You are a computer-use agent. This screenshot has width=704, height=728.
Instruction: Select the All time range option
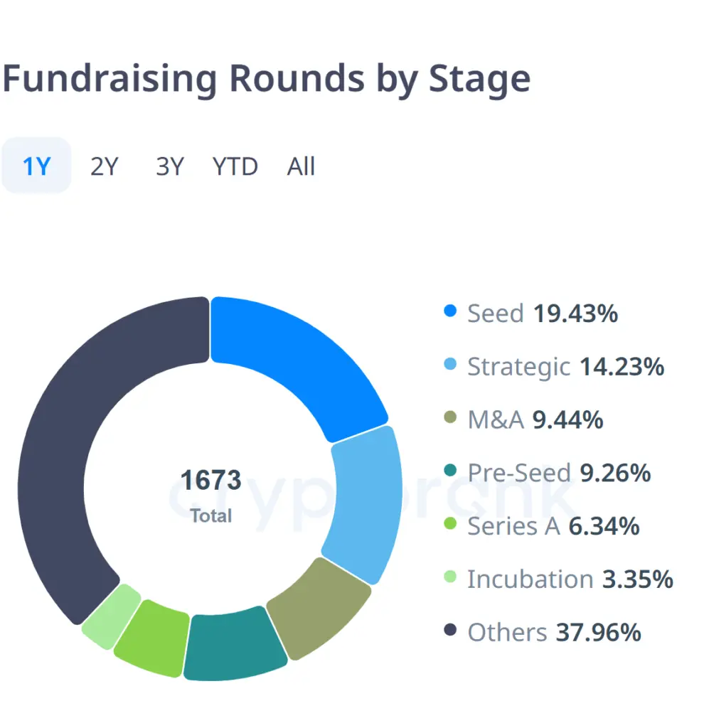click(x=299, y=166)
